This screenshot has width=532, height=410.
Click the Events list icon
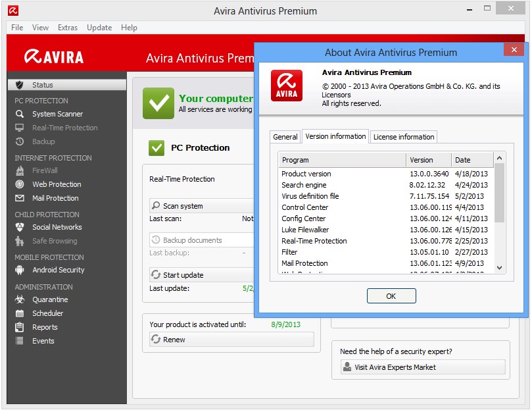[20, 341]
